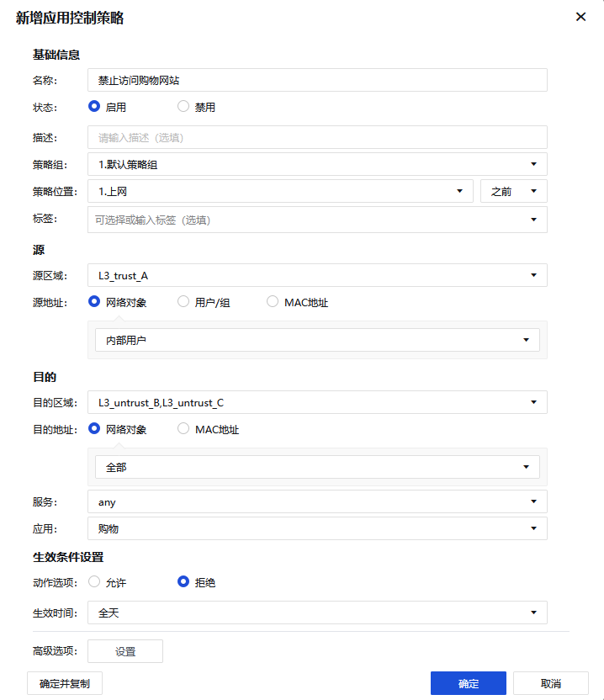Image resolution: width=604 pixels, height=700 pixels.
Task: Expand the 标签 dropdown
Action: pyautogui.click(x=317, y=220)
